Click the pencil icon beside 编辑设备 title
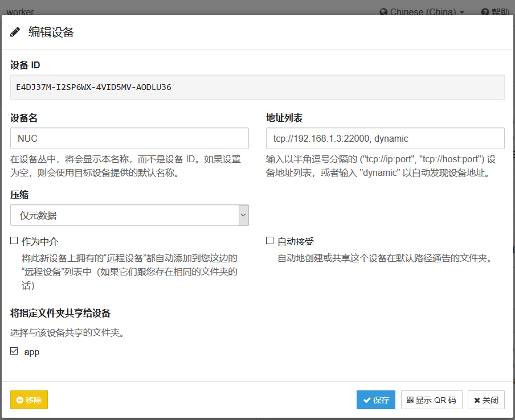Image resolution: width=515 pixels, height=420 pixels. tap(15, 32)
